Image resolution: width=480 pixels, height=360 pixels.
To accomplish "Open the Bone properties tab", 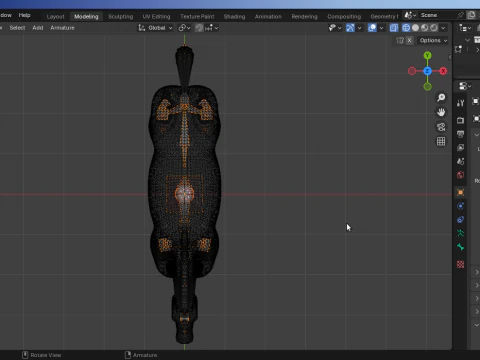I will click(x=460, y=247).
